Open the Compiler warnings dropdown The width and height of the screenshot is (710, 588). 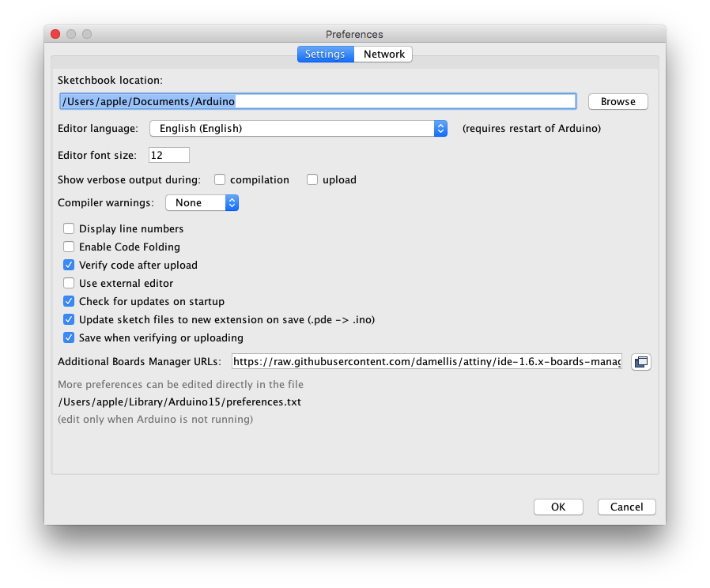tap(202, 203)
